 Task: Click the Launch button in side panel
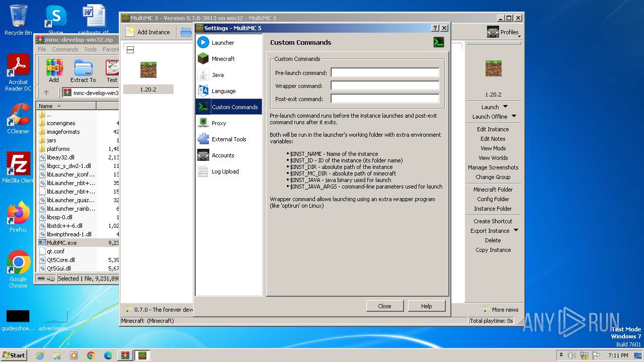490,107
